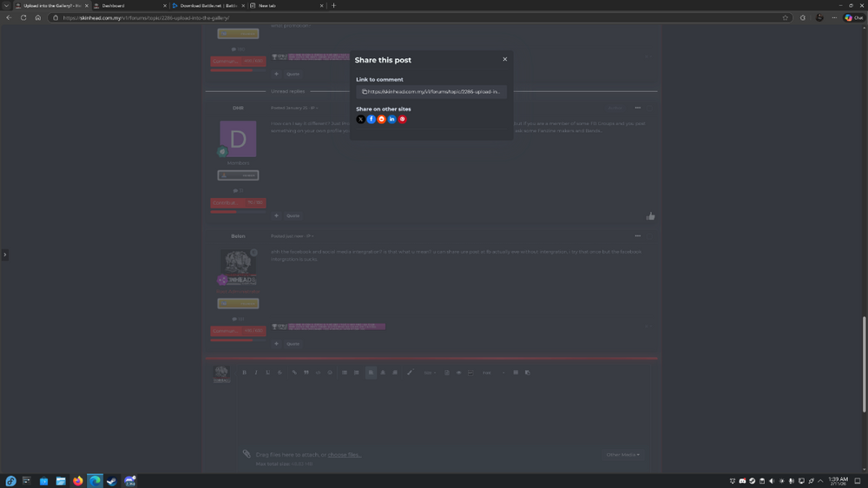Image resolution: width=868 pixels, height=488 pixels.
Task: Open Firefox from the taskbar
Action: tap(78, 481)
